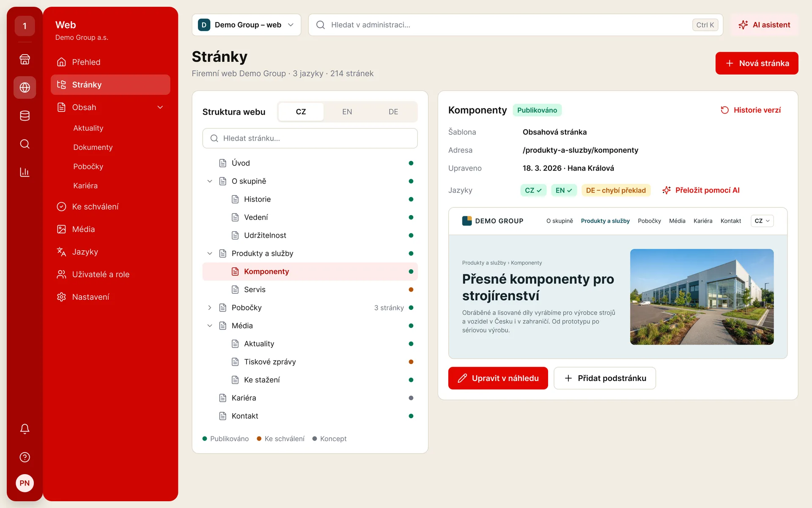This screenshot has height=508, width=812.
Task: Open the CZ language dropdown in preview
Action: click(762, 221)
